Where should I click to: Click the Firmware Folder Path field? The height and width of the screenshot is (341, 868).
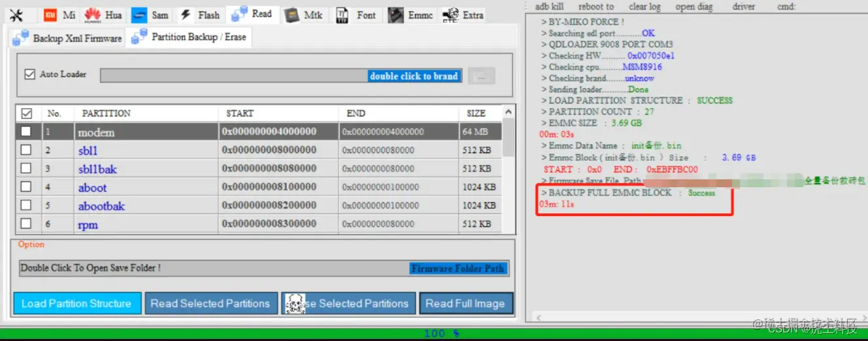264,268
